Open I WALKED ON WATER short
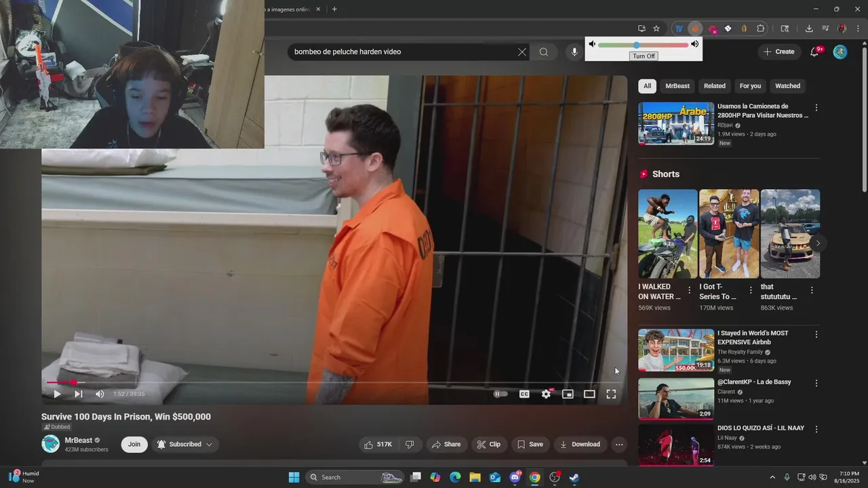868x488 pixels. point(667,234)
